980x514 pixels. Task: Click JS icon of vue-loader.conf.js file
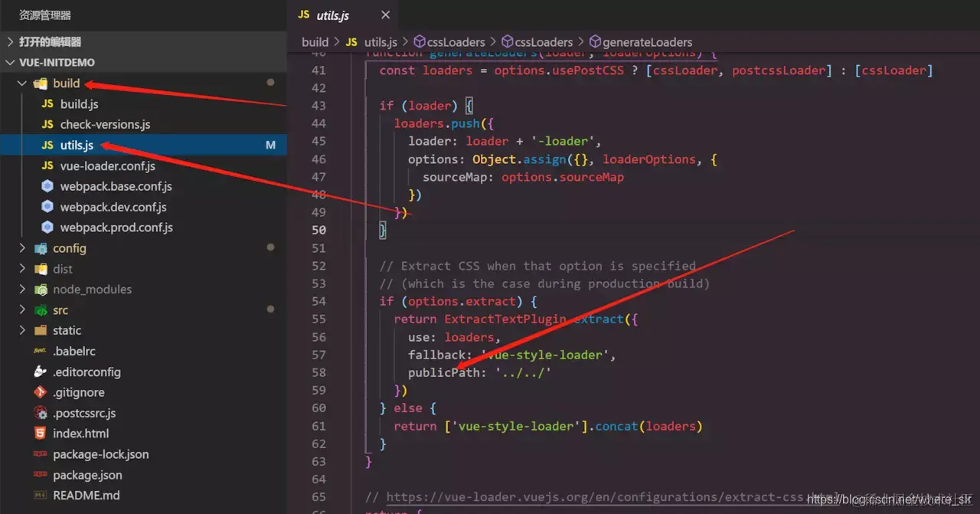coord(47,166)
